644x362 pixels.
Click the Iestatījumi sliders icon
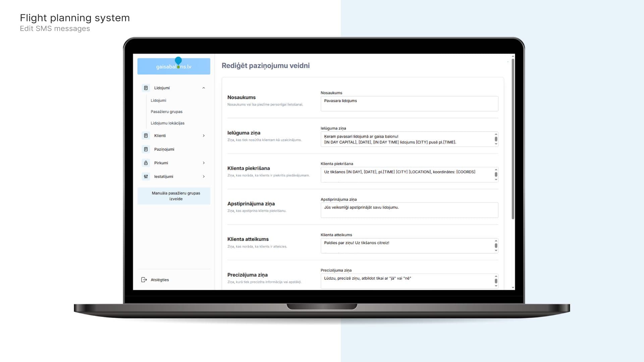tap(146, 177)
